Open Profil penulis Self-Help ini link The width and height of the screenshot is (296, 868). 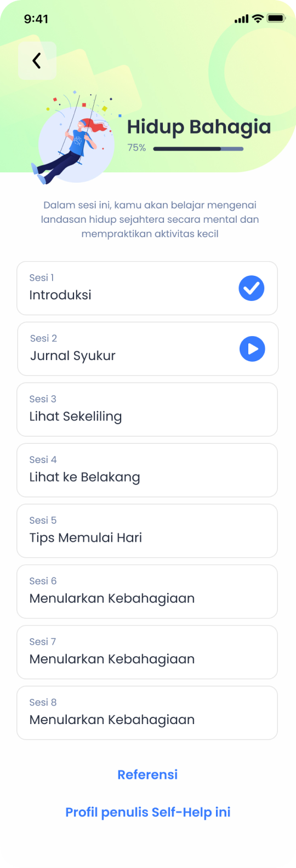(148, 812)
